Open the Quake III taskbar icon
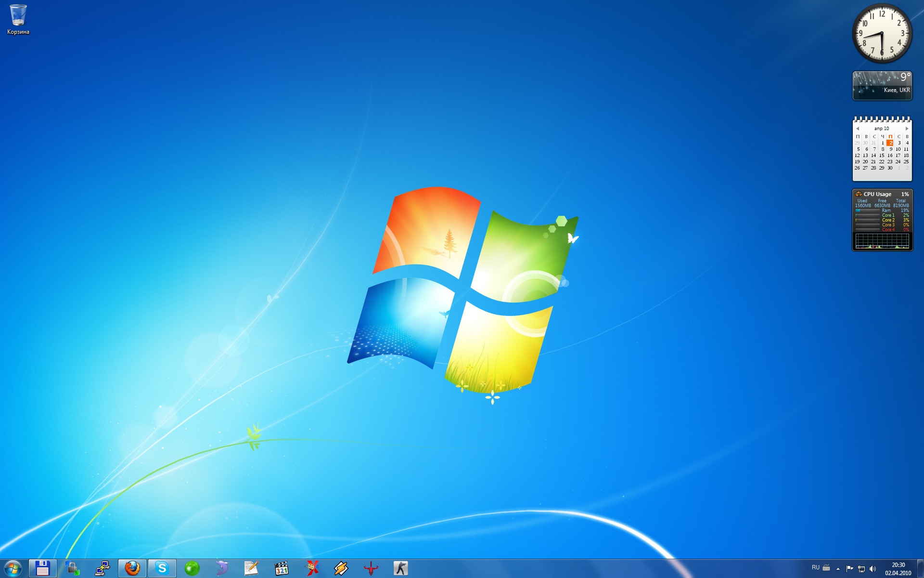 371,568
